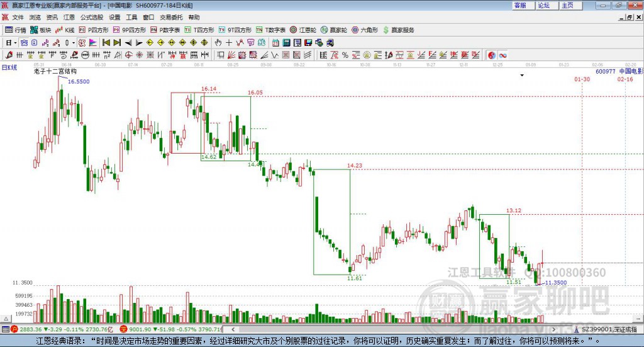Click the 客服 customer service button

click(520, 5)
